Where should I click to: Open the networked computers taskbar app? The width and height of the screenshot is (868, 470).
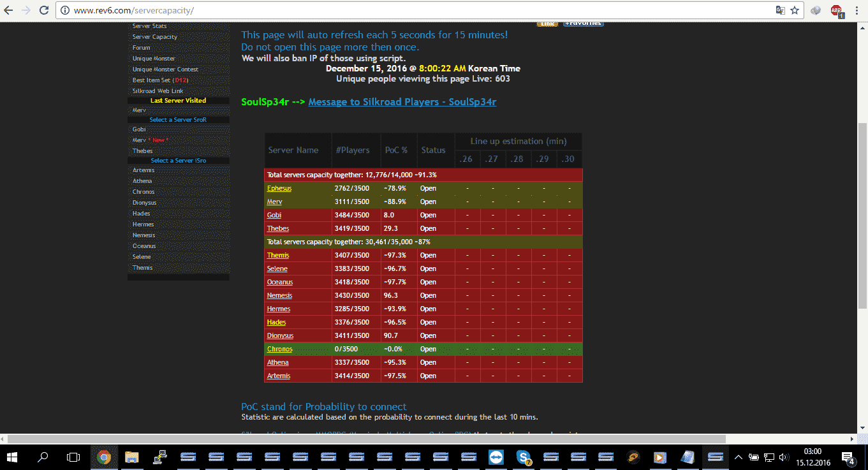click(x=160, y=457)
